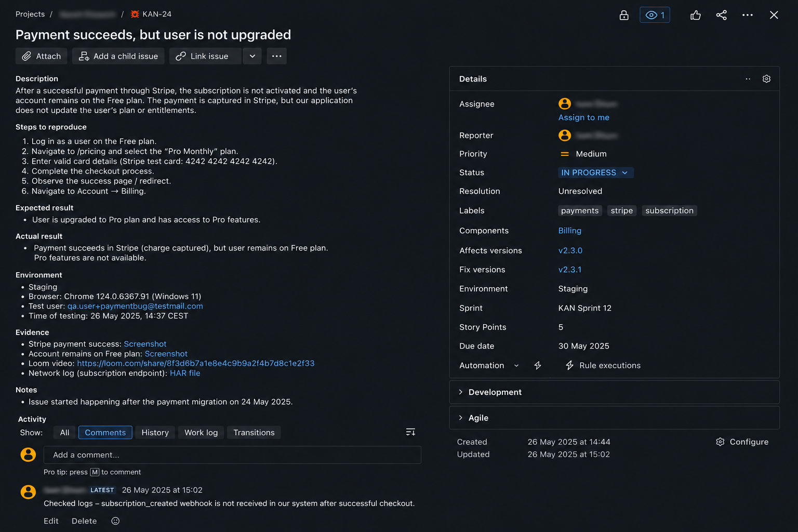Toggle the watch eye icon

click(x=655, y=15)
